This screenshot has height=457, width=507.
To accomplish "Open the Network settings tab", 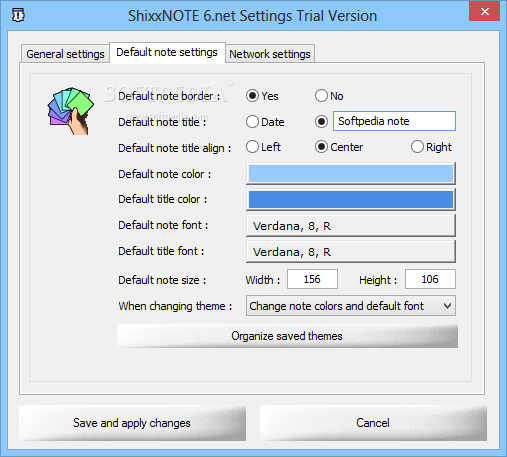I will point(270,54).
